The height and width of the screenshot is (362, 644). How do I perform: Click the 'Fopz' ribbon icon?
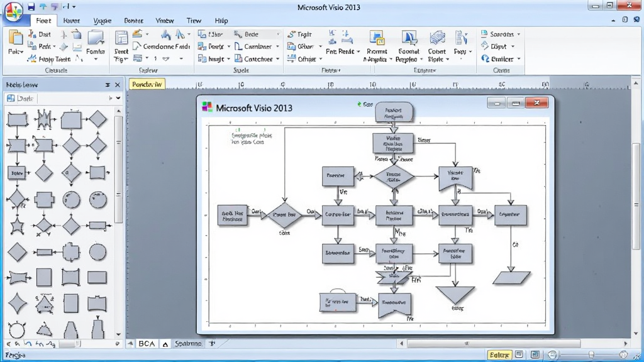pyautogui.click(x=461, y=38)
